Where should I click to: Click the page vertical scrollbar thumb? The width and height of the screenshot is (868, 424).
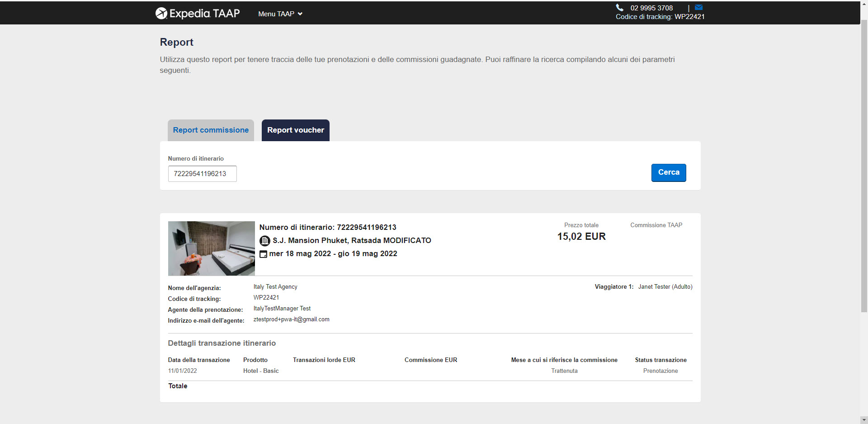[864, 165]
